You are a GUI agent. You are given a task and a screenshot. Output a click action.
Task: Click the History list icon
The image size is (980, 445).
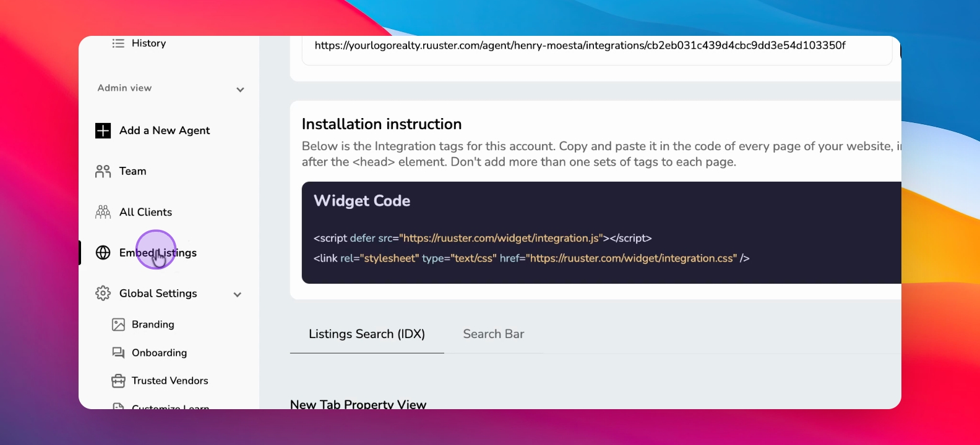[x=118, y=43]
